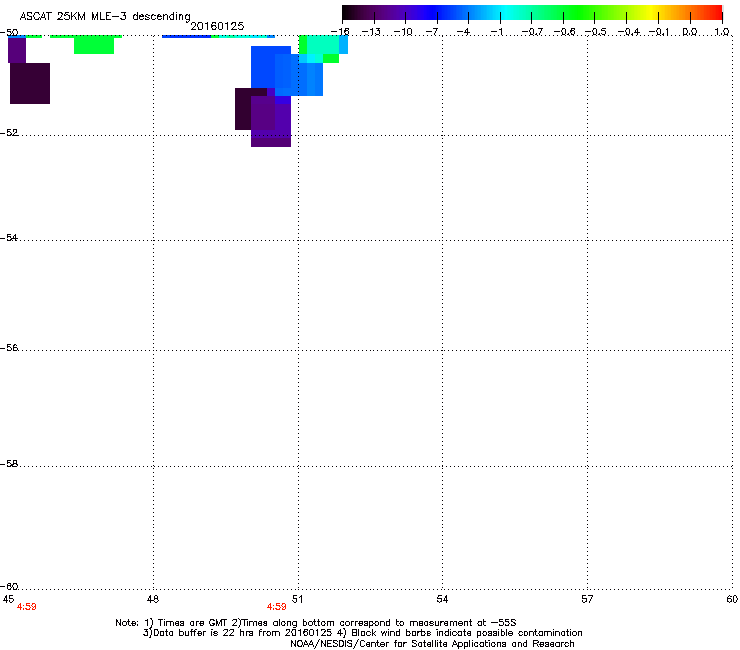Click the -60 latitude axis label
The width and height of the screenshot is (740, 650).
pyautogui.click(x=9, y=586)
